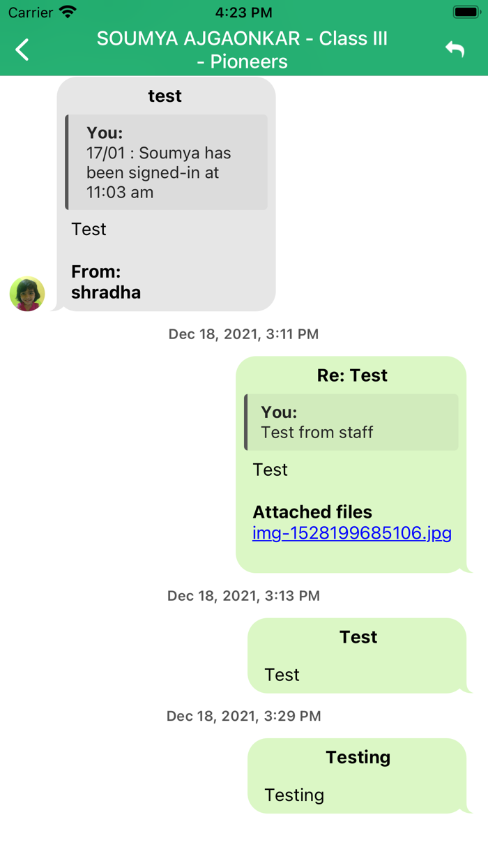Tap the Carrier label in status bar
Image resolution: width=488 pixels, height=868 pixels.
(x=31, y=12)
